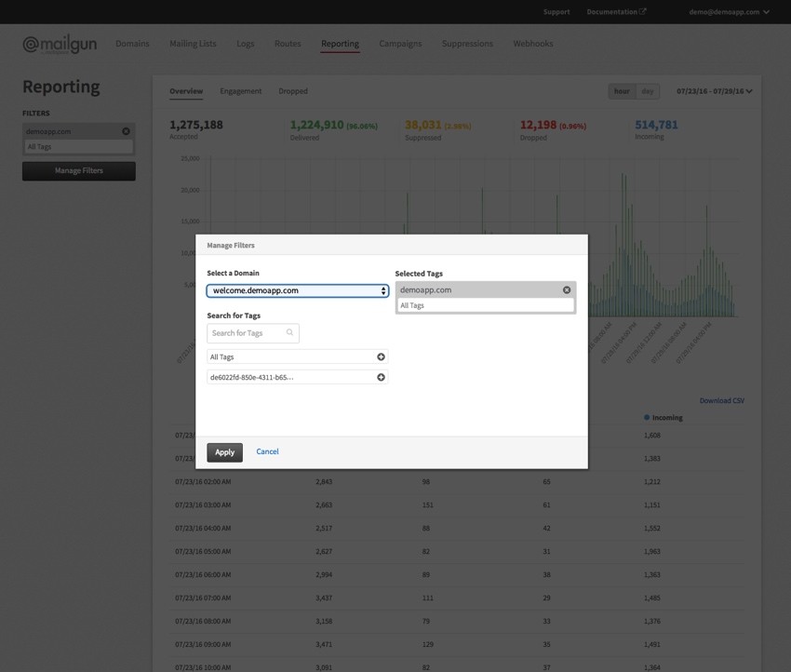Go to the Routes page
Screen dimensions: 791x672
[x=288, y=44]
